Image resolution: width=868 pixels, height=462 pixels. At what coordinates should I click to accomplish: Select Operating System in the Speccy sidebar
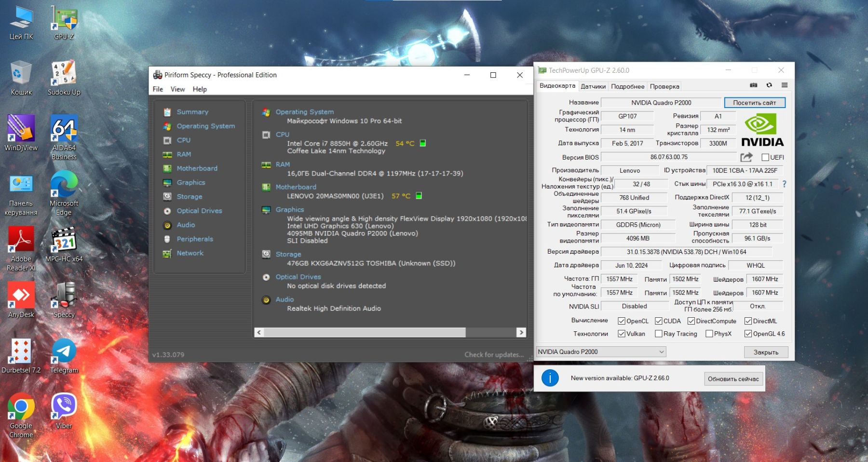point(206,126)
